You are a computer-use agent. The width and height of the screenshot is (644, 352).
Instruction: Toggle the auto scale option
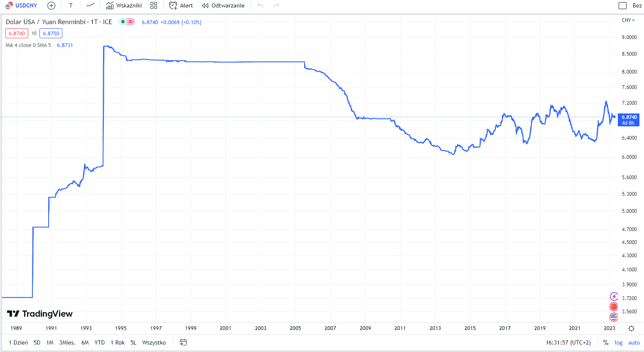click(x=634, y=342)
